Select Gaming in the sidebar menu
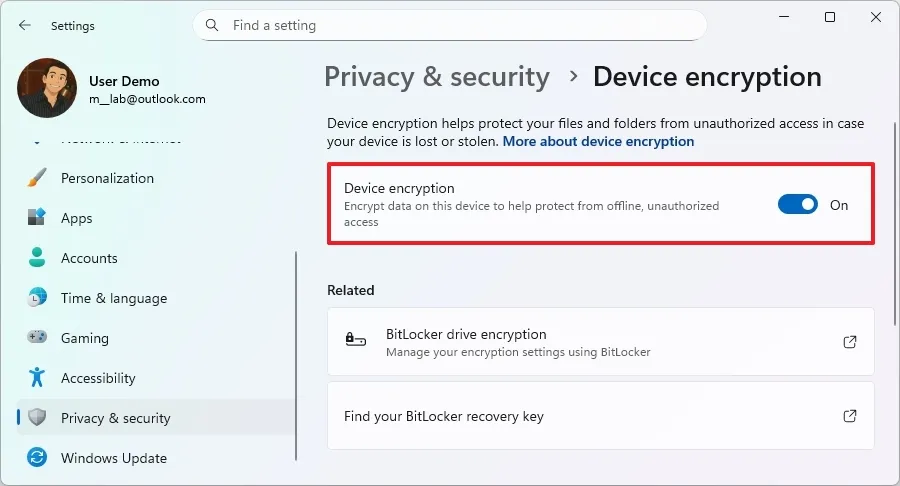This screenshot has height=486, width=900. coord(85,338)
